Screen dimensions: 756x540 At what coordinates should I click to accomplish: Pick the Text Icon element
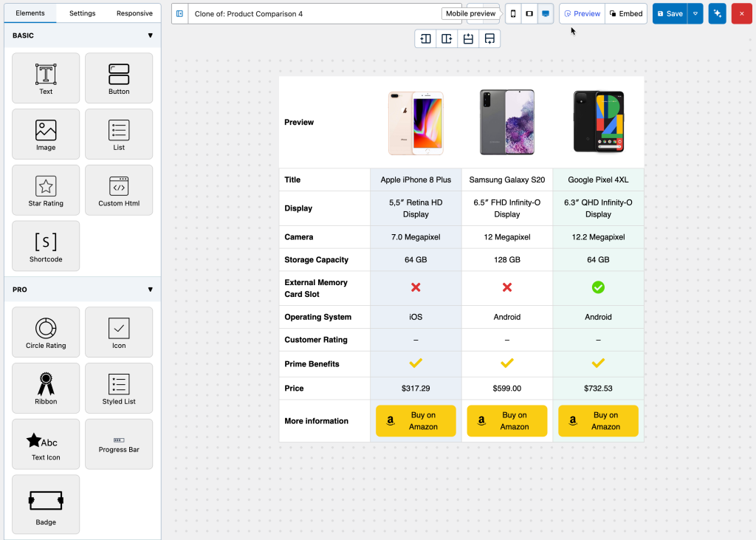tap(46, 444)
